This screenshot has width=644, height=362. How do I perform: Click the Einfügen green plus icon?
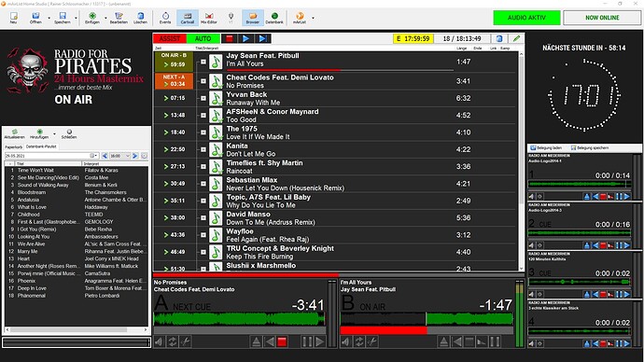tap(92, 18)
